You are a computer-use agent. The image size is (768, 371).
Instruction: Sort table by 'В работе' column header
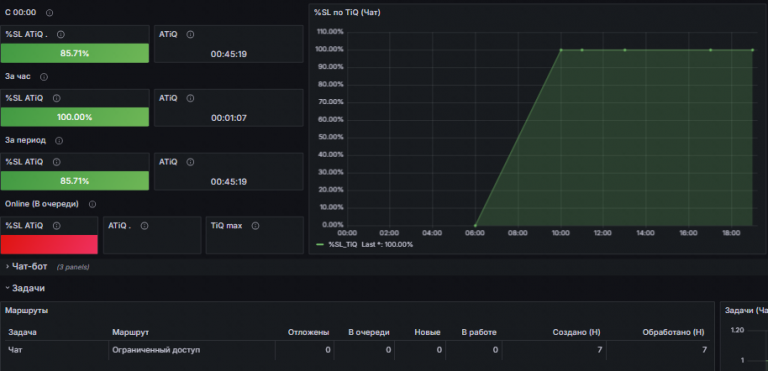click(479, 332)
